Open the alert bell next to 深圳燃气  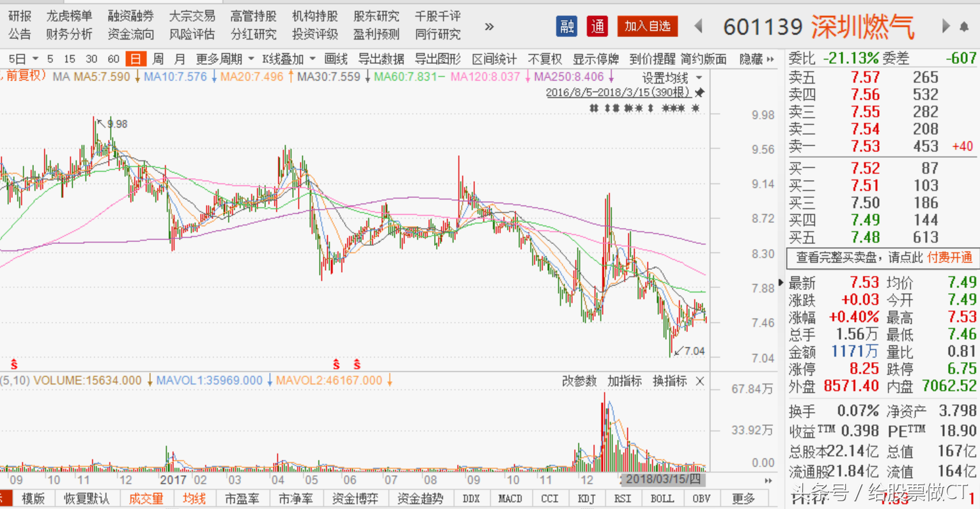pyautogui.click(x=965, y=27)
